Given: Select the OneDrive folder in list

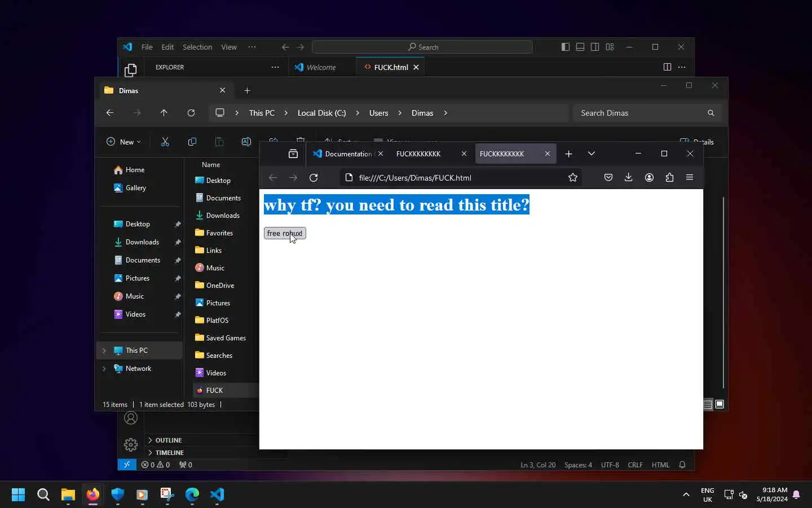Looking at the screenshot, I should 220,285.
